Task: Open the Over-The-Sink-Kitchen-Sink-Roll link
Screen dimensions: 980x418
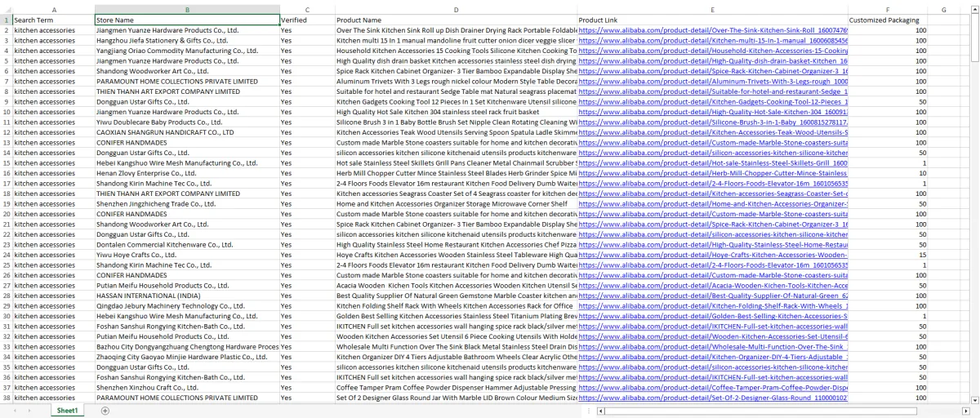Action: pos(713,30)
